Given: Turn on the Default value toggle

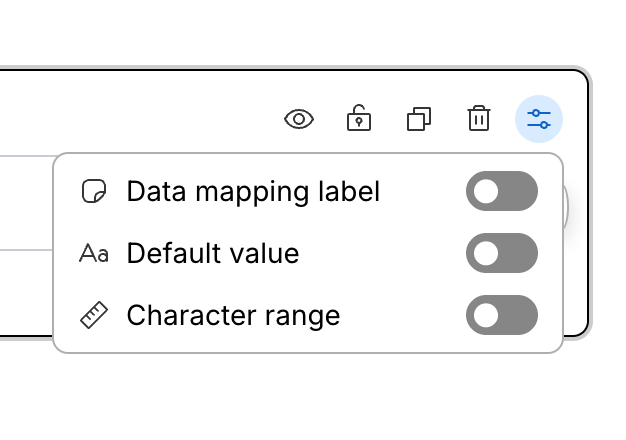Looking at the screenshot, I should (x=501, y=254).
